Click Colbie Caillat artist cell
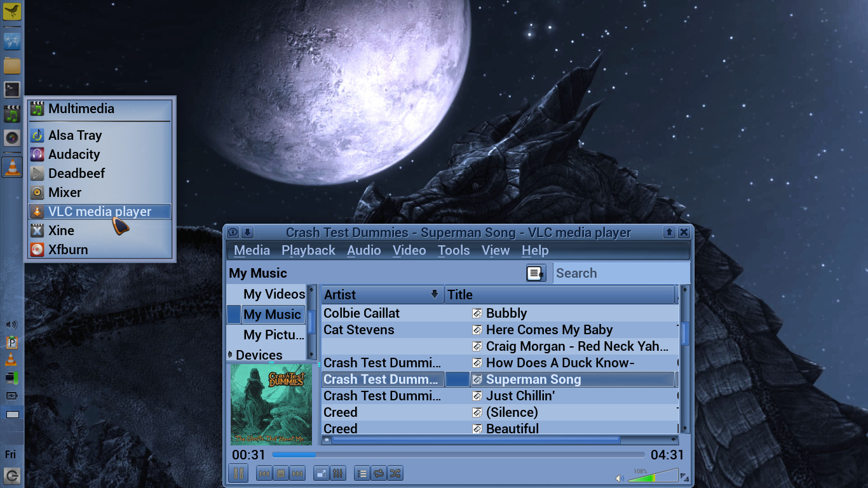Screen dimensions: 868x488 (362, 313)
